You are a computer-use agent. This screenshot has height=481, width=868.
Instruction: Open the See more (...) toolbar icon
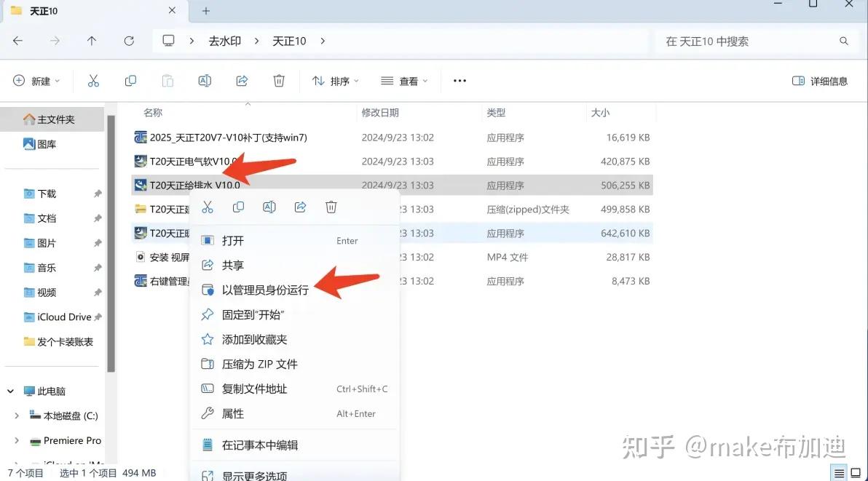pos(459,80)
